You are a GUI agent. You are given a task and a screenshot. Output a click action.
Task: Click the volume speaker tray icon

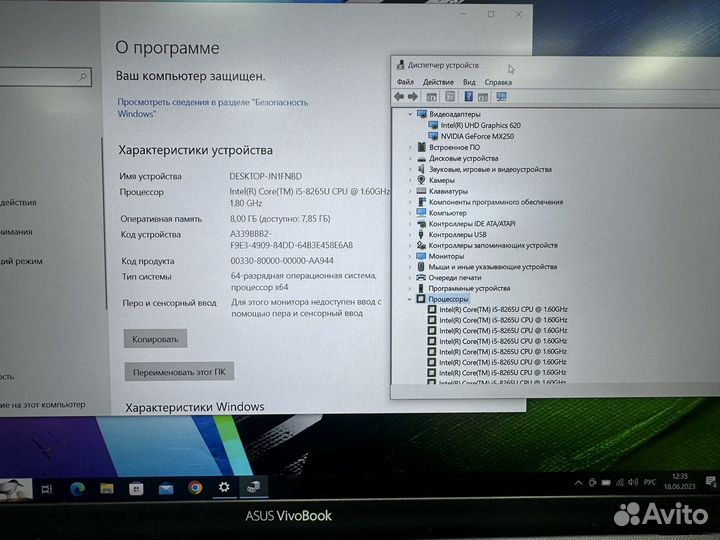(633, 482)
